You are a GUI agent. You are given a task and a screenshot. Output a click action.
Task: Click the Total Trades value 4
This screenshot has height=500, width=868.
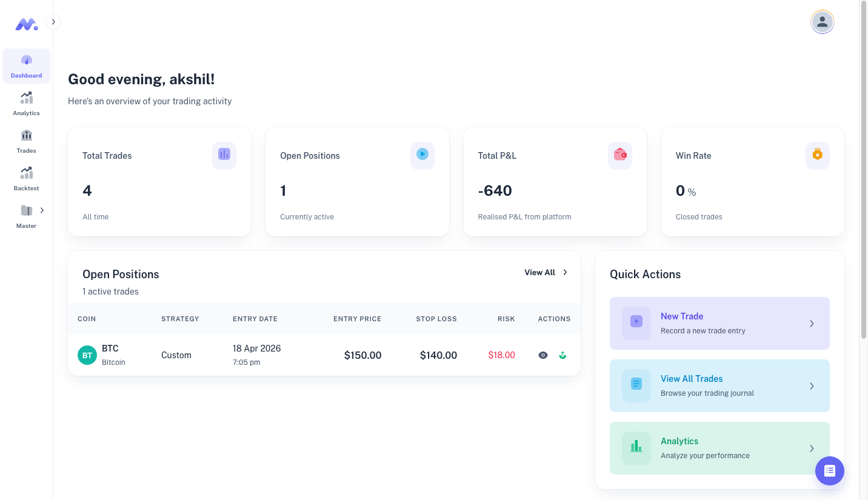pyautogui.click(x=87, y=191)
